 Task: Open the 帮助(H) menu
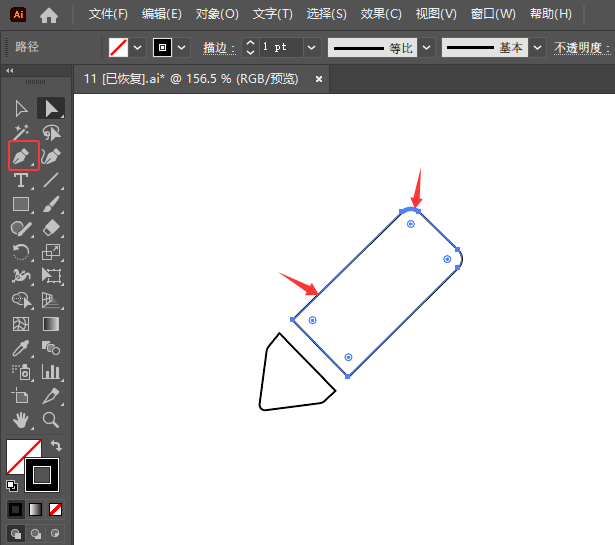551,15
